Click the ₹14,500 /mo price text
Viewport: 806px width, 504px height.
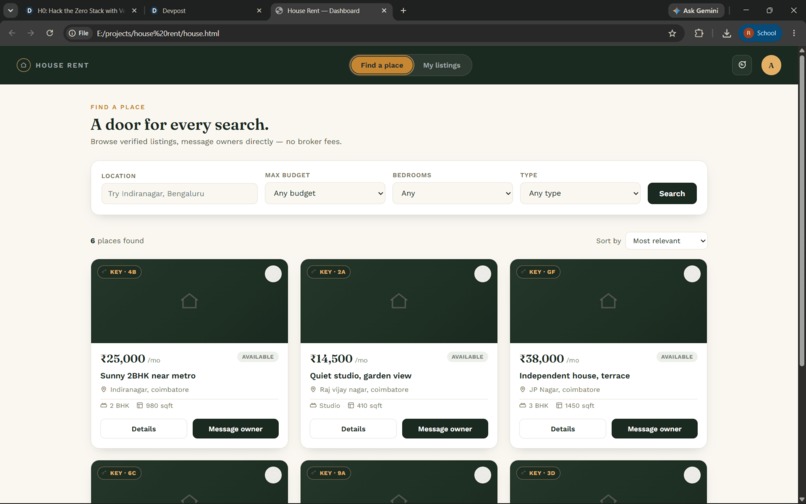[338, 359]
